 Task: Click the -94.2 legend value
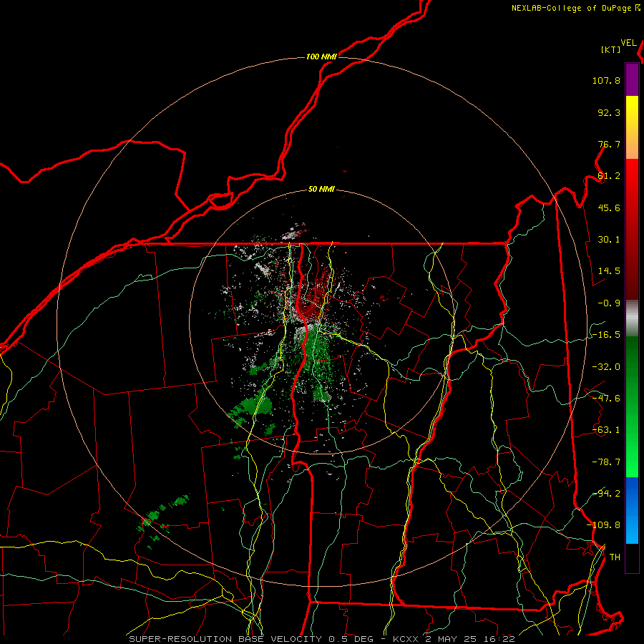[x=606, y=494]
